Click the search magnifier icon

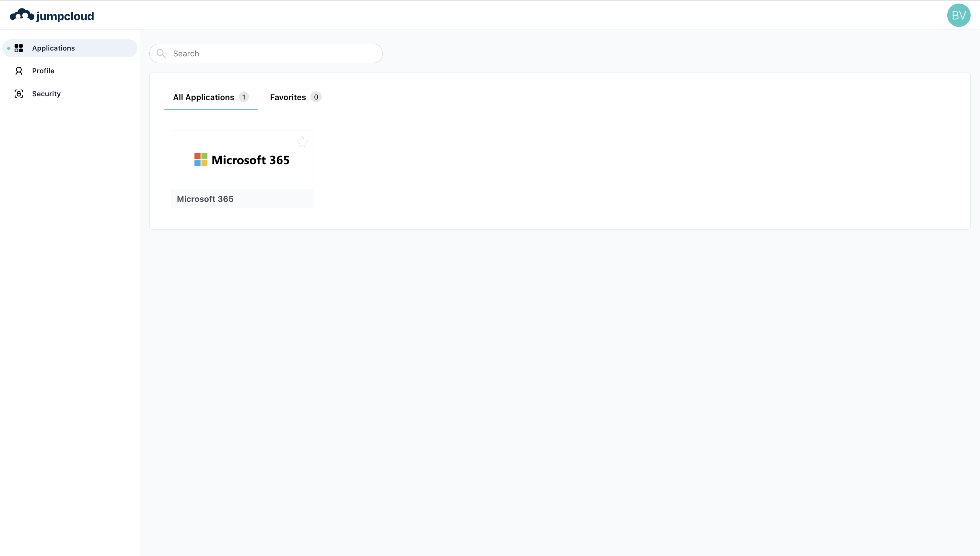point(161,54)
